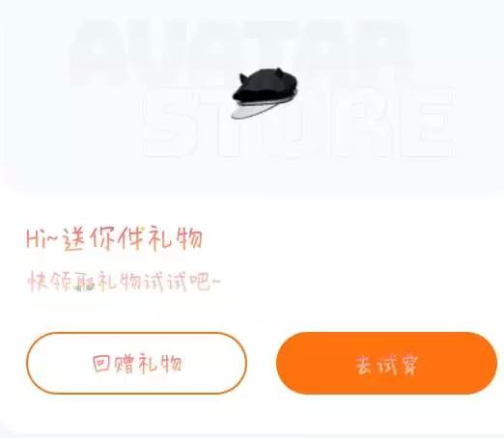Click the faint STORE watermark text
Screen dimensions: 504x438
[x=297, y=123]
